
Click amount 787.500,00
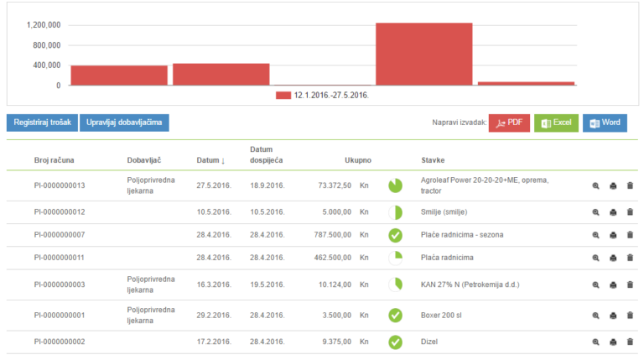[x=333, y=235]
